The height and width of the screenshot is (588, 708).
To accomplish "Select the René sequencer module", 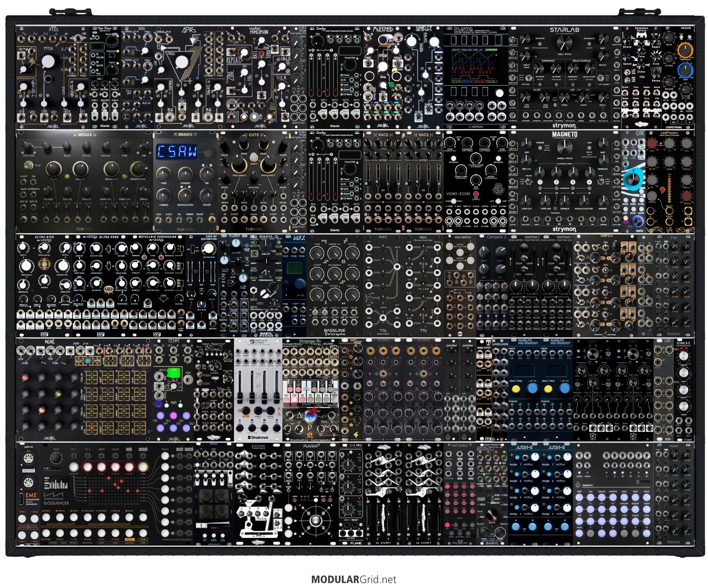I will [x=85, y=390].
